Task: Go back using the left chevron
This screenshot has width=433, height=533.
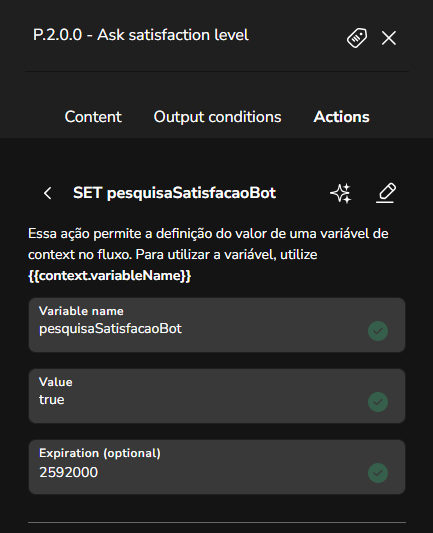Action: 48,193
